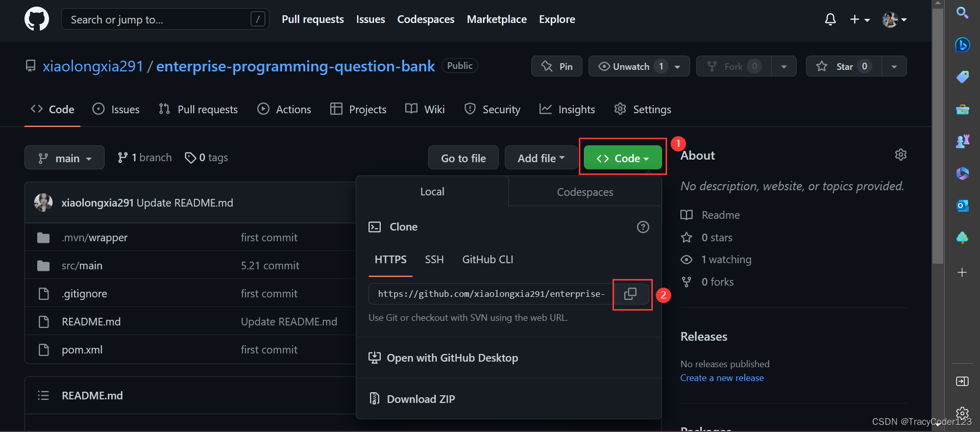Expand the Unwatch options arrow
The height and width of the screenshot is (432, 980).
click(x=678, y=66)
